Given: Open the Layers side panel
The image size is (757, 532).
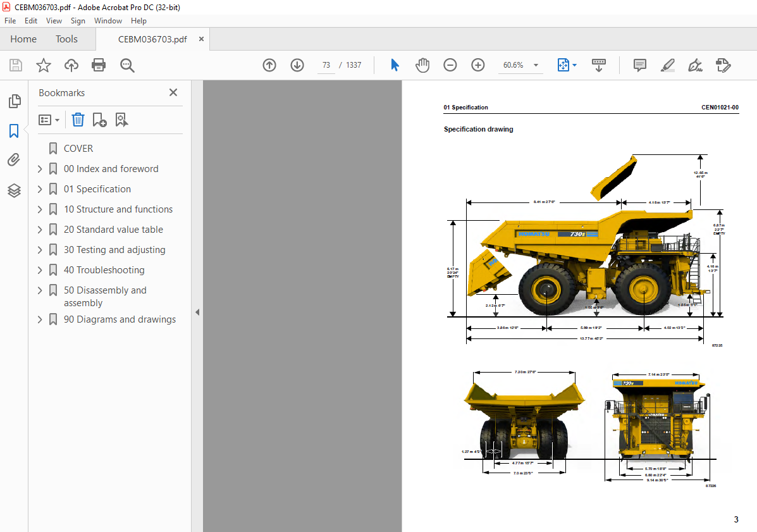Looking at the screenshot, I should pyautogui.click(x=14, y=190).
